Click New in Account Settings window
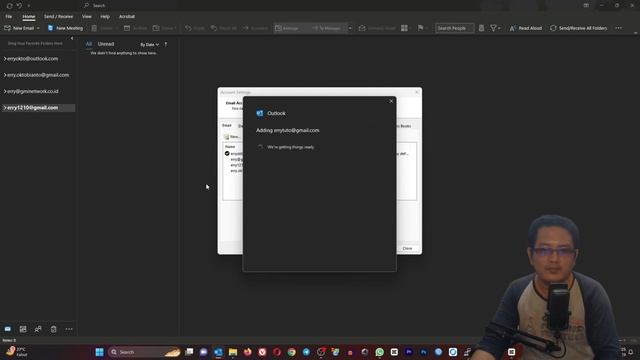 [232, 137]
